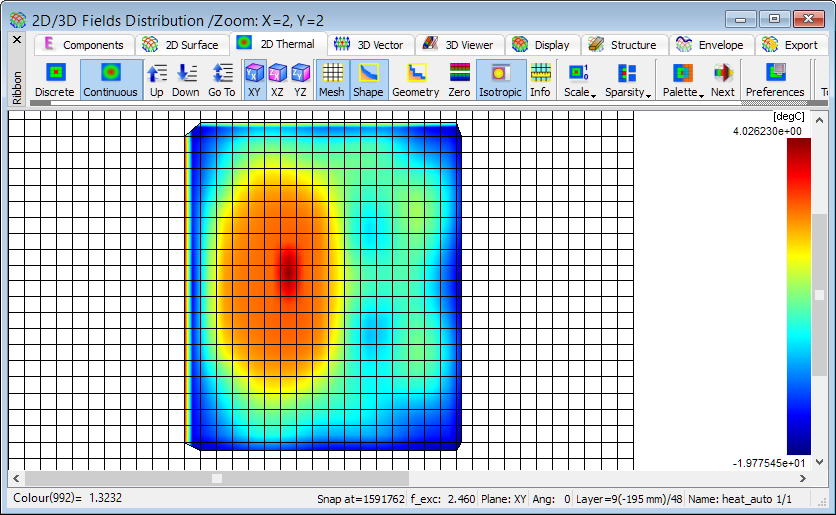Expand the Palette dropdown
This screenshot has height=515, width=836.
pyautogui.click(x=682, y=79)
